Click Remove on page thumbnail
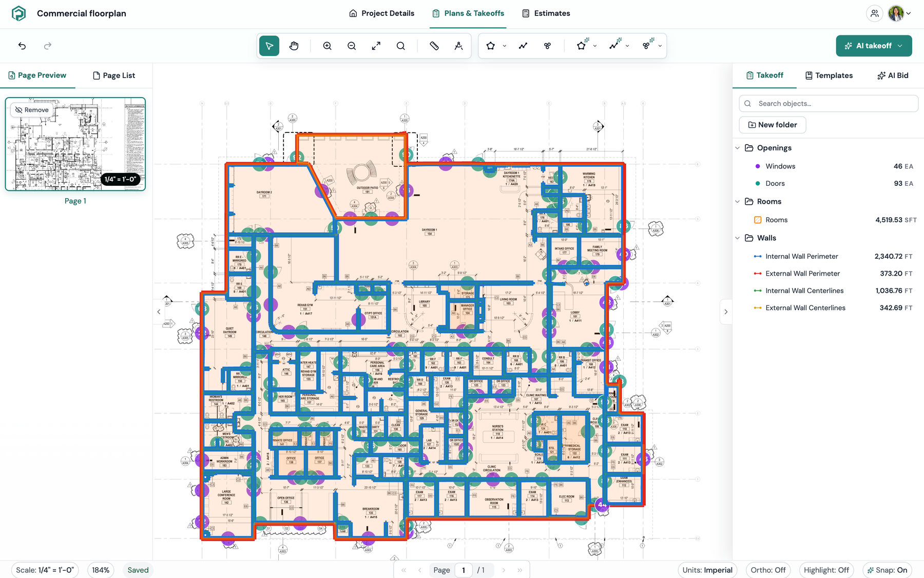Image resolution: width=924 pixels, height=578 pixels. coord(32,110)
